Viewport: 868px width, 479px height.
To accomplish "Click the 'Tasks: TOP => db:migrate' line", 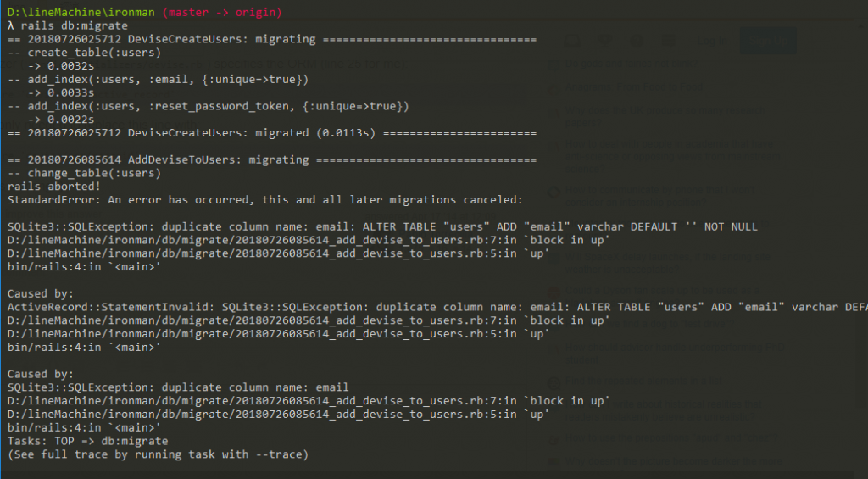I will point(87,442).
